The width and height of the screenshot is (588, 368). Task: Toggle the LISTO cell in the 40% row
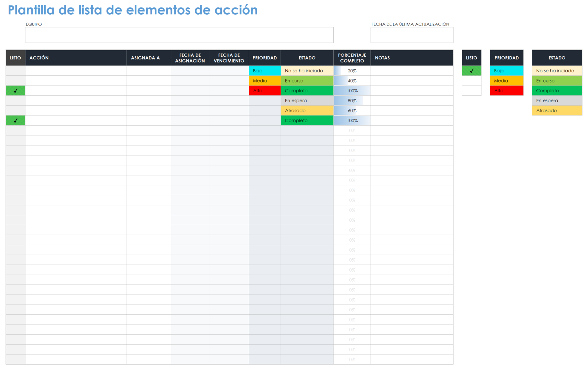point(15,80)
